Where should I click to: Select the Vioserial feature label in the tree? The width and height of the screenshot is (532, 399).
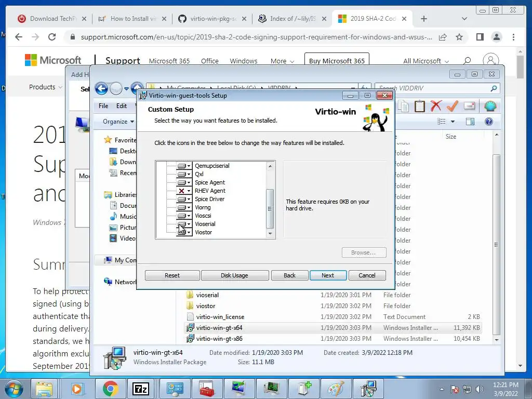click(205, 224)
